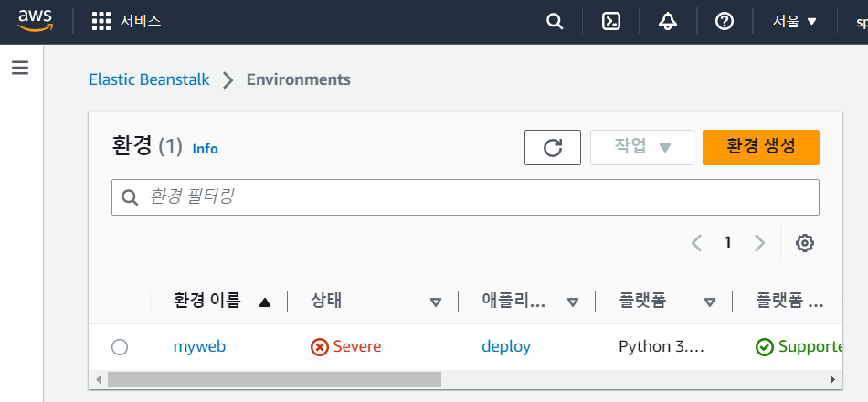The image size is (868, 402).
Task: Open the help question mark menu
Action: (x=724, y=22)
